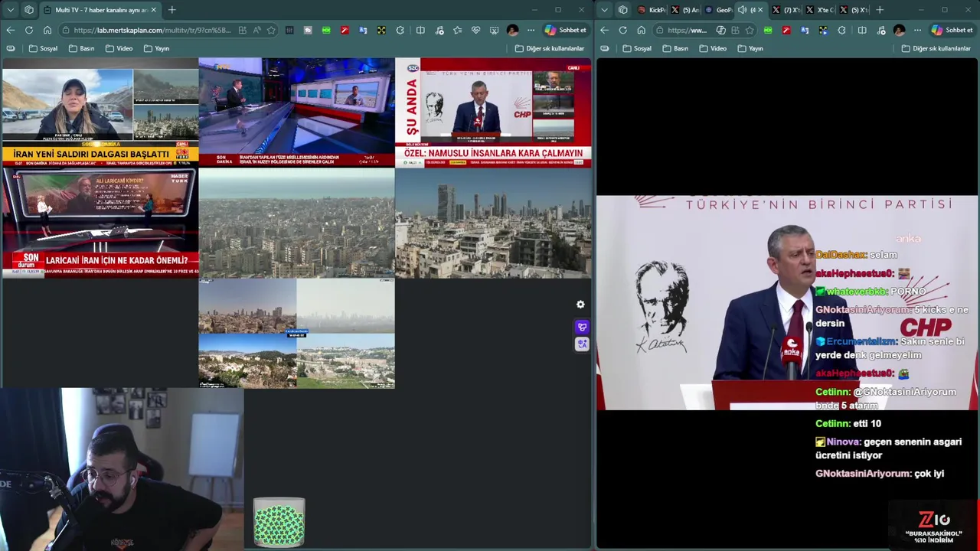Open tab search dropdown in left browser window
This screenshot has width=980, height=551.
click(11, 10)
